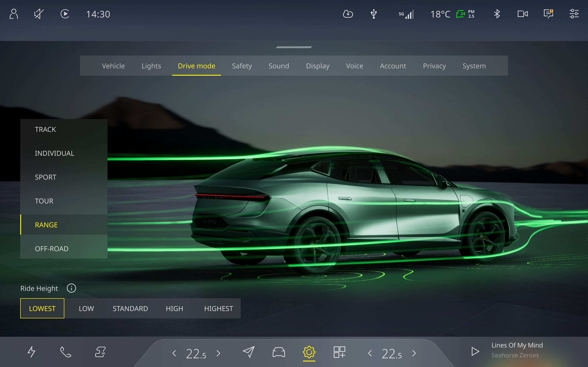Open the System settings tab
The width and height of the screenshot is (588, 367).
pyautogui.click(x=474, y=66)
